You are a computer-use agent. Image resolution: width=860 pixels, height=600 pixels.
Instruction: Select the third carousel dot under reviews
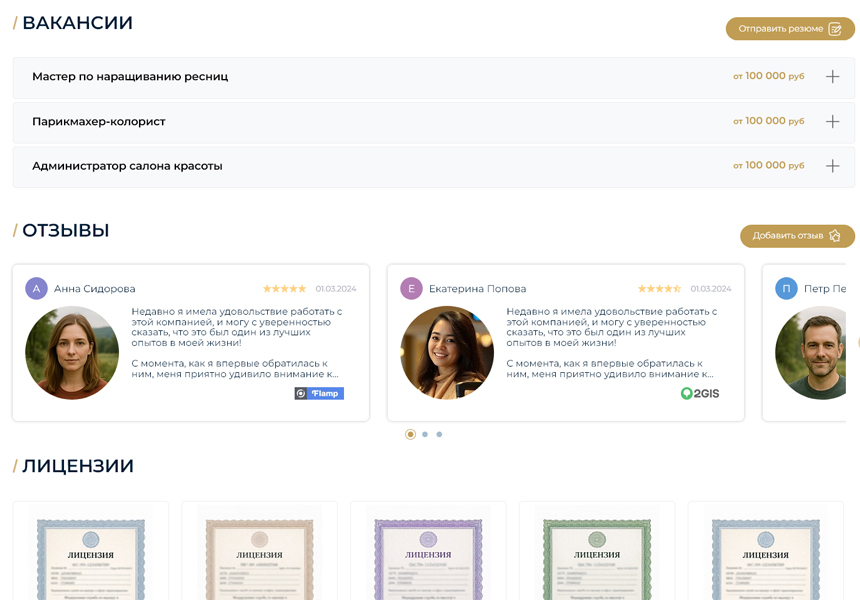tap(439, 434)
